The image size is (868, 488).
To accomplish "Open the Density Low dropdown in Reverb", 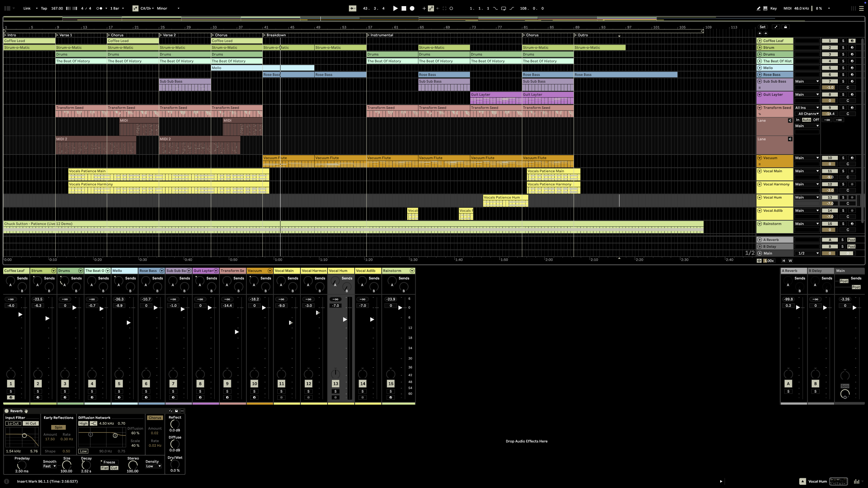I will [153, 466].
